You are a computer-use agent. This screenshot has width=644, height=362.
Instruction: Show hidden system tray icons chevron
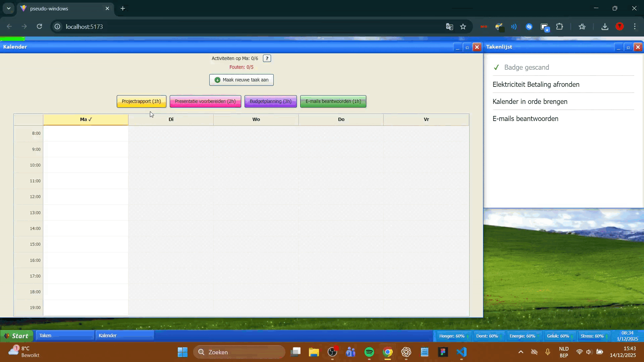point(521,352)
